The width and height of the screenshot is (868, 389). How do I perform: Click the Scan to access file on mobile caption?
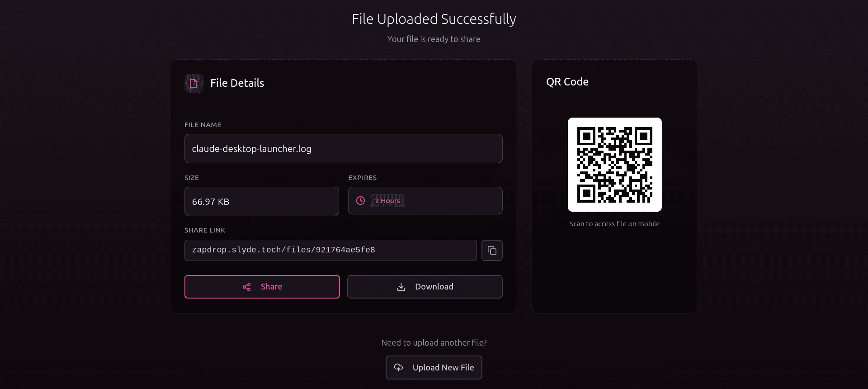tap(614, 223)
